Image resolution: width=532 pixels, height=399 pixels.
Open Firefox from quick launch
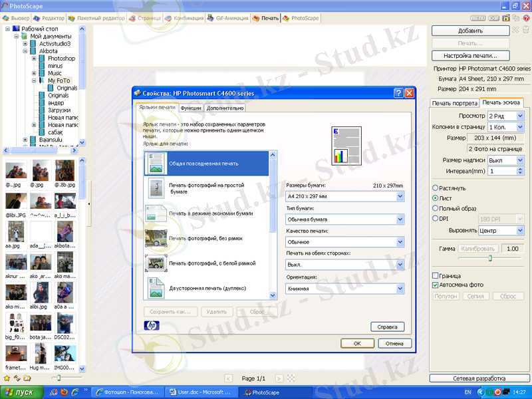(64, 392)
